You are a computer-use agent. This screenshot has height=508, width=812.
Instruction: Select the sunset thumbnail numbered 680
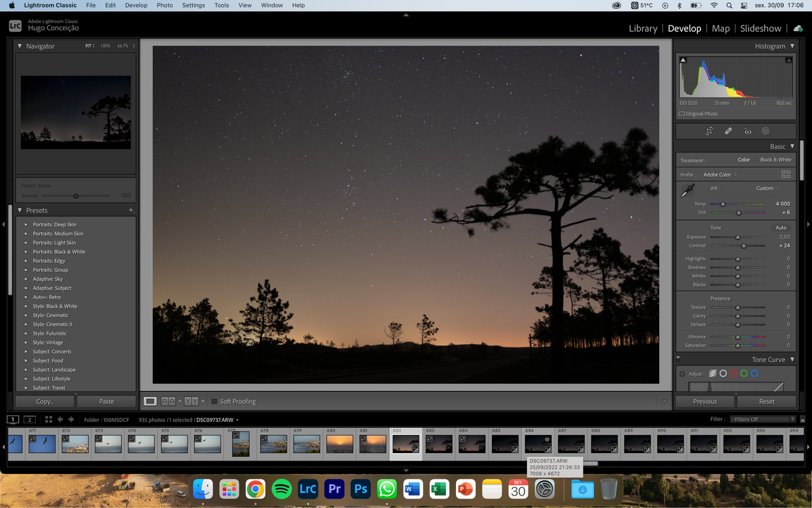[x=340, y=444]
